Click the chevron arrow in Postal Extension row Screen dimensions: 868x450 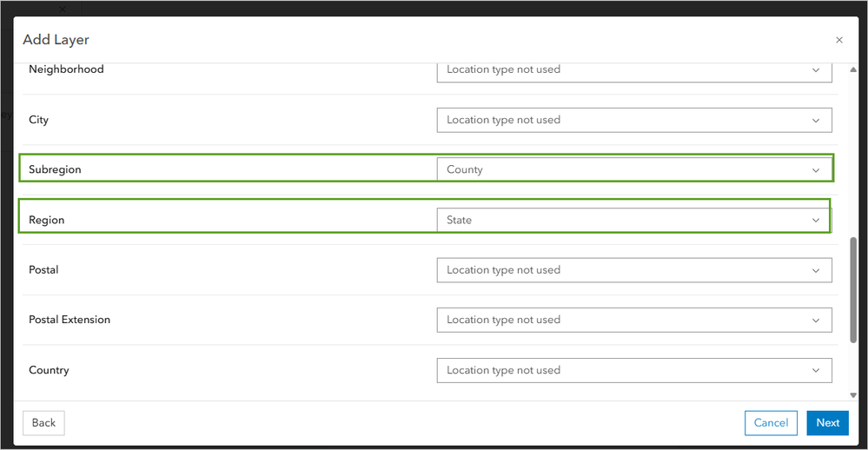point(816,321)
